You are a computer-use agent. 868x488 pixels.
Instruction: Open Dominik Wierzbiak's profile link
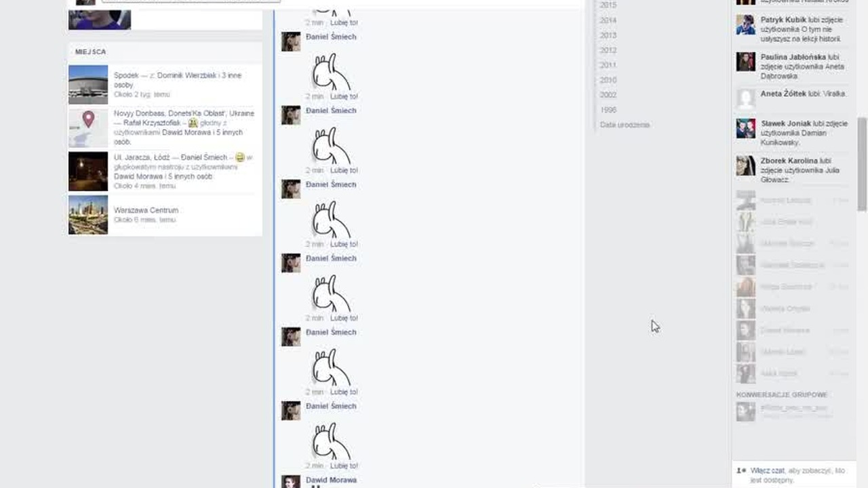point(188,75)
